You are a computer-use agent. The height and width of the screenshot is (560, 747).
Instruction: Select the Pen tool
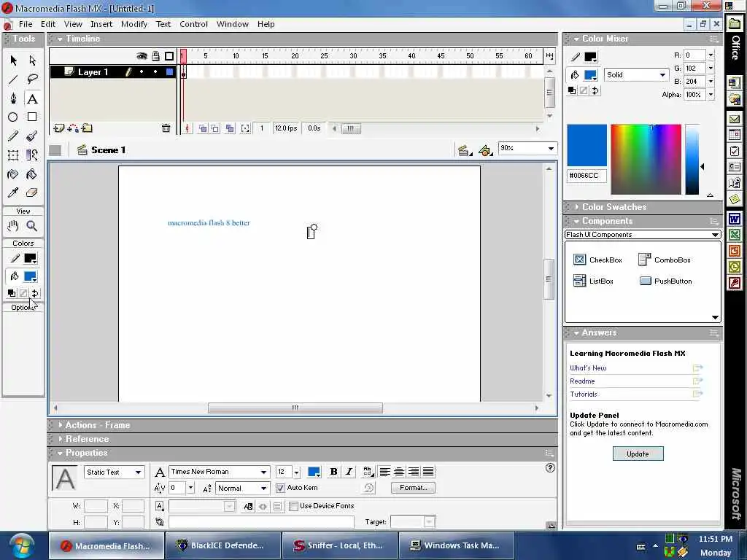13,98
